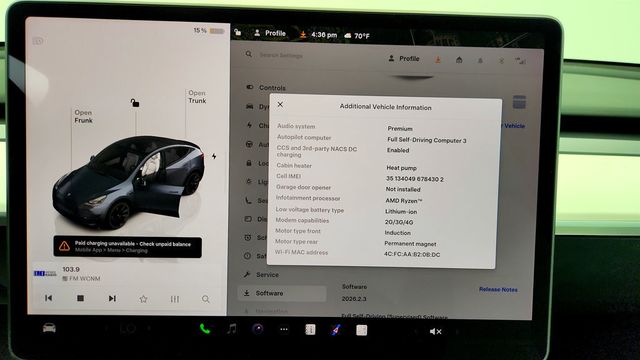Stop radio playback
This screenshot has height=360, width=640.
[x=80, y=298]
